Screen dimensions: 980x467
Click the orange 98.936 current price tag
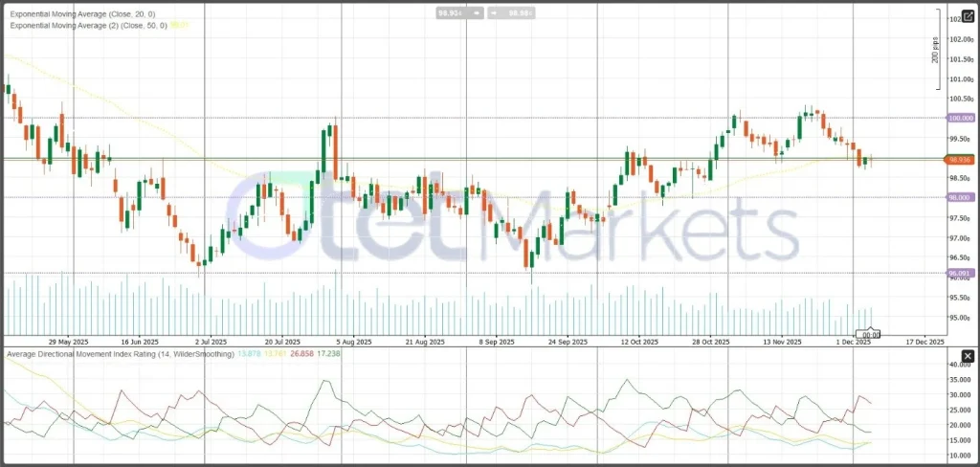pyautogui.click(x=960, y=160)
